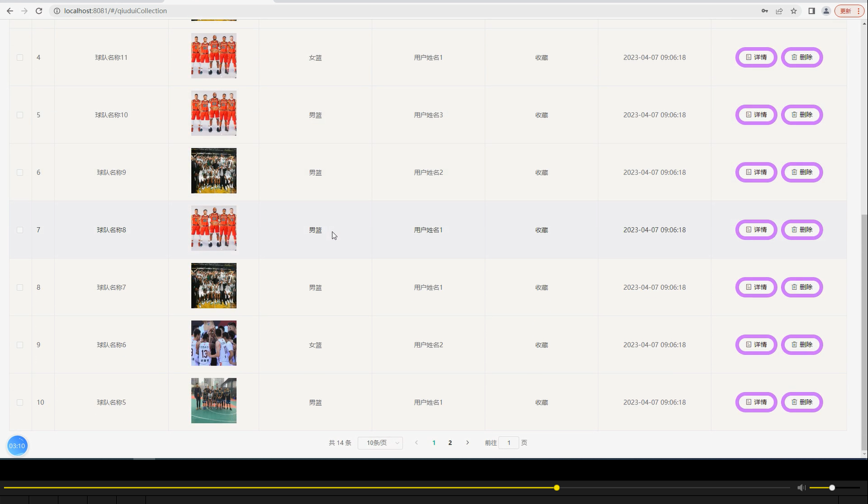Go back using browser back arrow
Screen dimensions: 868x504
coord(10,11)
